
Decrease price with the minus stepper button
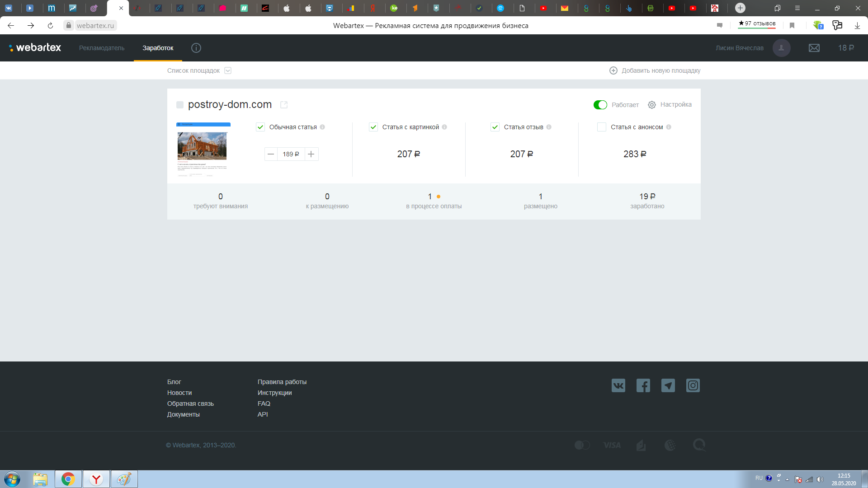point(271,154)
